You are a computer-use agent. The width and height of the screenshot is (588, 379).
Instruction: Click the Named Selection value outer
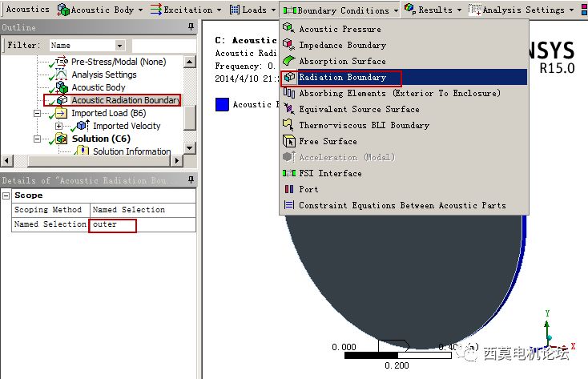pyautogui.click(x=143, y=224)
